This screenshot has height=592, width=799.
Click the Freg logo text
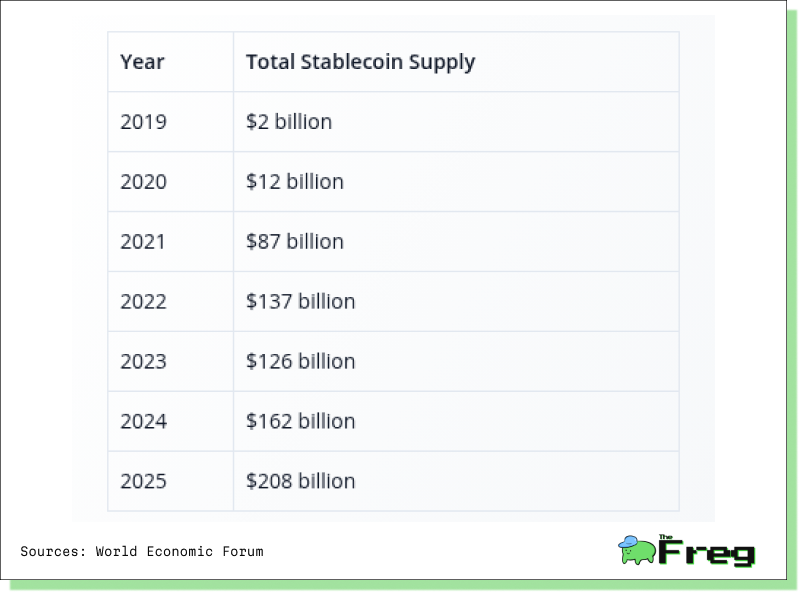click(x=707, y=551)
